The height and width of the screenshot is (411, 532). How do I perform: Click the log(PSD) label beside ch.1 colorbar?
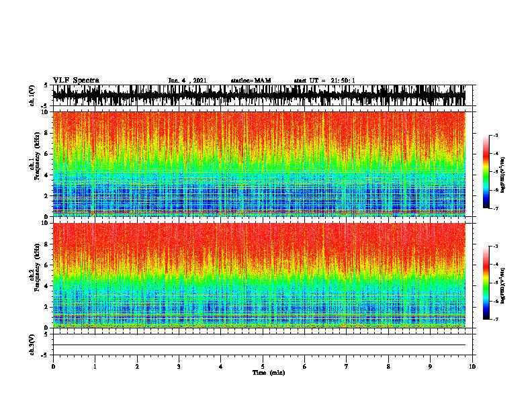point(503,175)
